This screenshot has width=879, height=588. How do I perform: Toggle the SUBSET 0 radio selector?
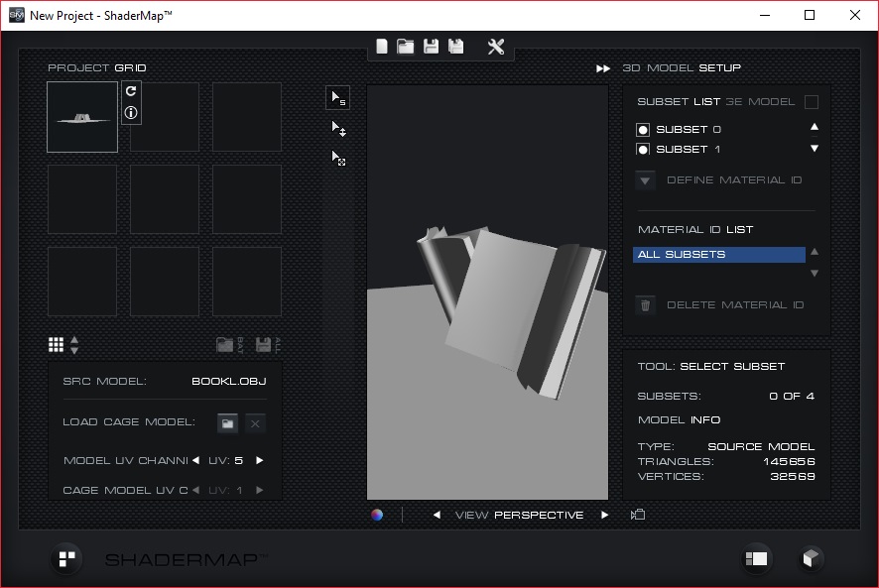pyautogui.click(x=643, y=130)
